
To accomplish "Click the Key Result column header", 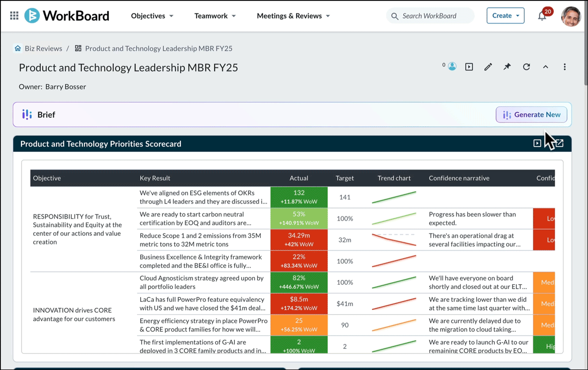I will point(155,178).
